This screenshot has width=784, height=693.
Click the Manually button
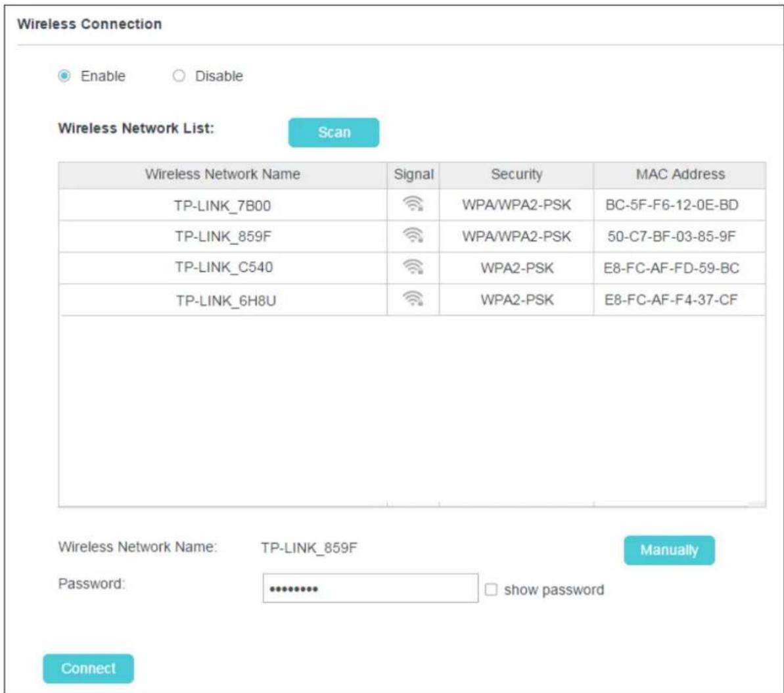[x=669, y=550]
